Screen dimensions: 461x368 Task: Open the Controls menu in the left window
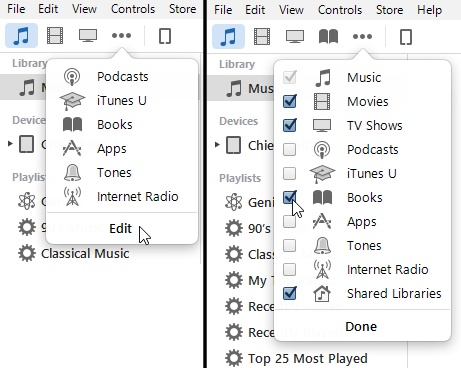point(133,9)
